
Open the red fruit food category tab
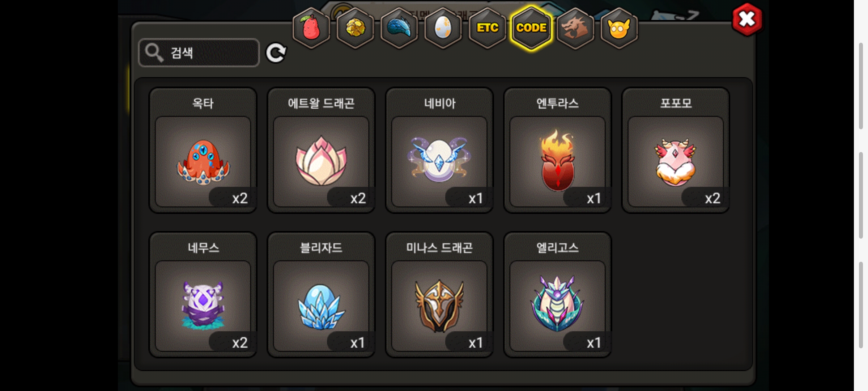311,28
